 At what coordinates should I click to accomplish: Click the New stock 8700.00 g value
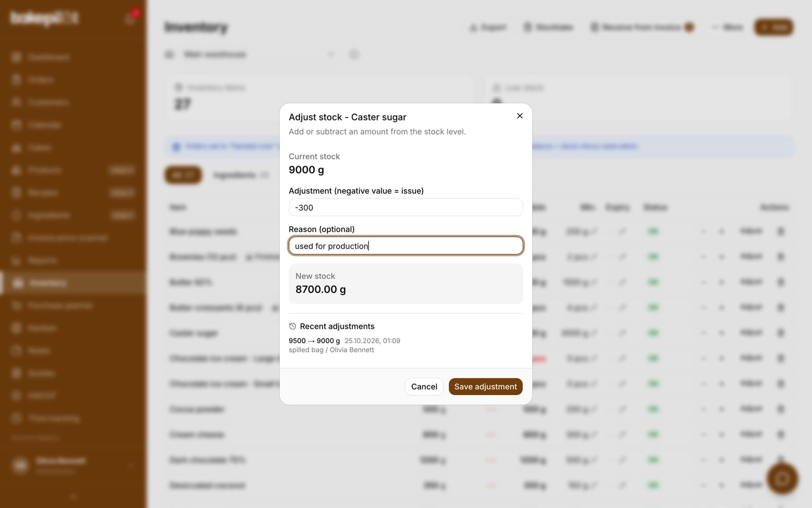[x=320, y=289]
